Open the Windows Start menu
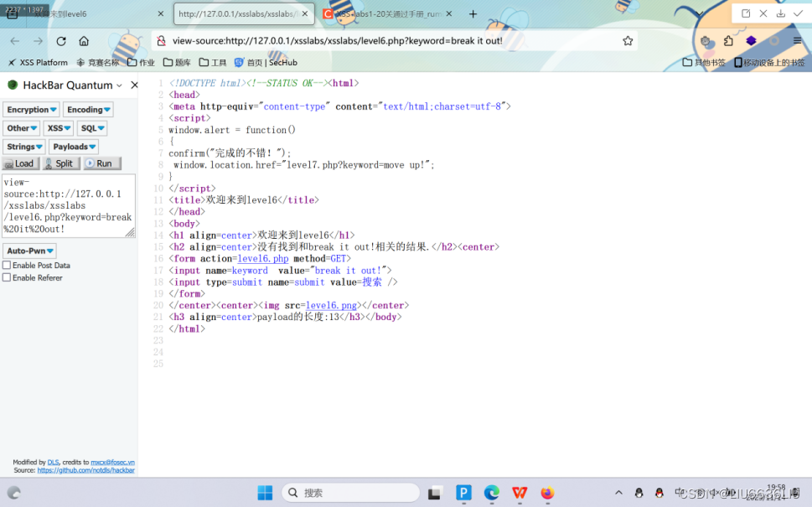 tap(265, 493)
